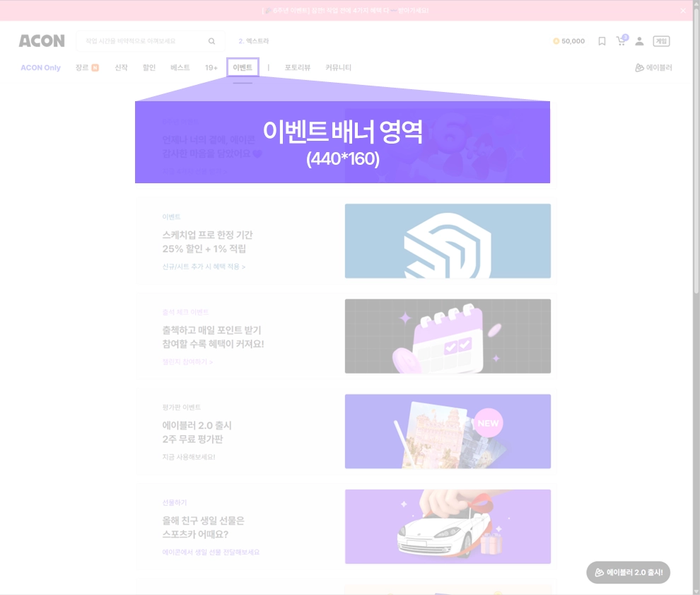This screenshot has width=700, height=595.
Task: Click the 챌린지 참여하기 link
Action: pyautogui.click(x=187, y=362)
